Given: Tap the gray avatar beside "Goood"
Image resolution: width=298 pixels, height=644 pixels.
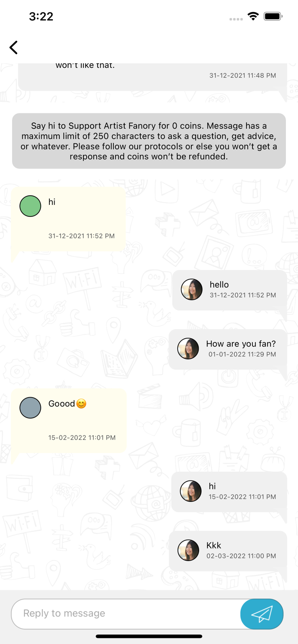Looking at the screenshot, I should coord(30,408).
